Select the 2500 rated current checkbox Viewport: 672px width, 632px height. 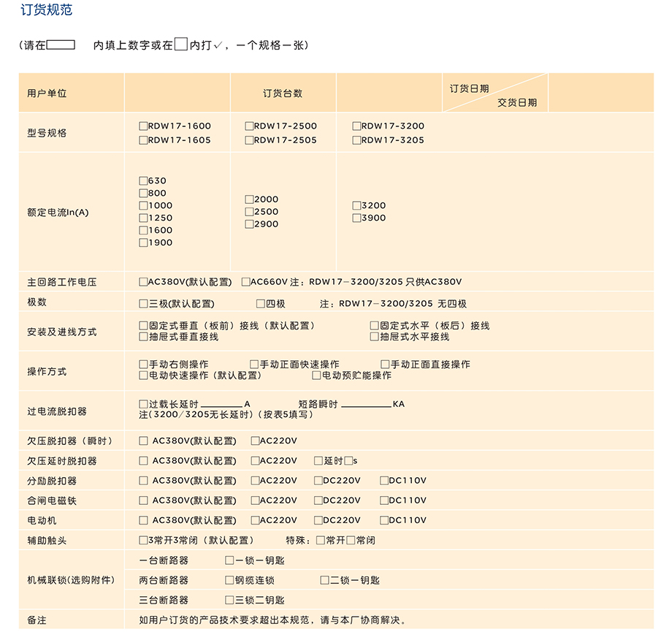[x=249, y=212]
